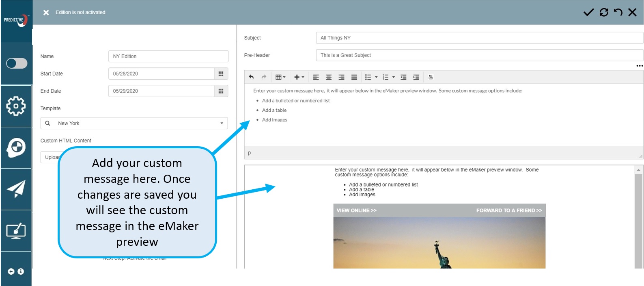Screen dimensions: 644x286
Task: Click the preview pane vertical scrollbar
Action: click(x=638, y=219)
